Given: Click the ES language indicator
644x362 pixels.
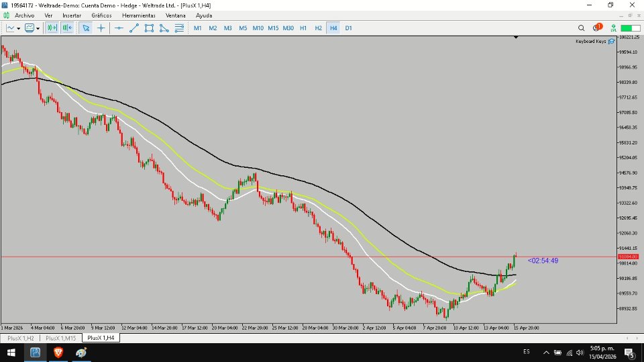Looking at the screenshot, I should pos(526,352).
